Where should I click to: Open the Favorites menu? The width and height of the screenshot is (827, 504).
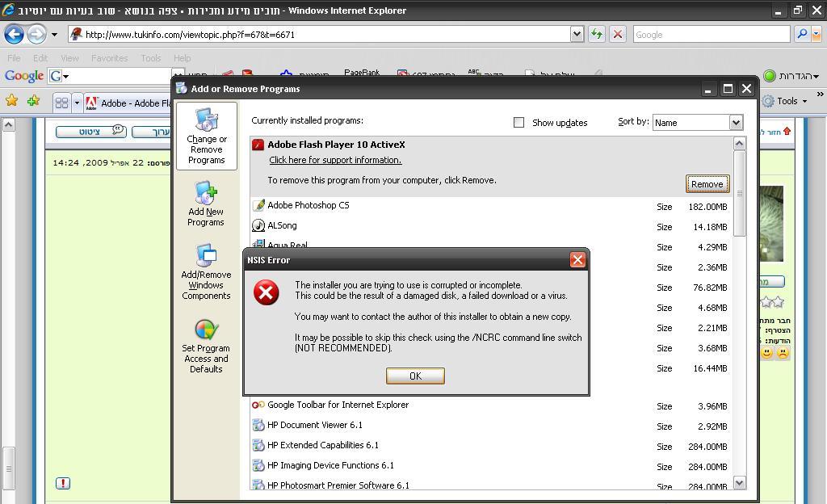109,58
